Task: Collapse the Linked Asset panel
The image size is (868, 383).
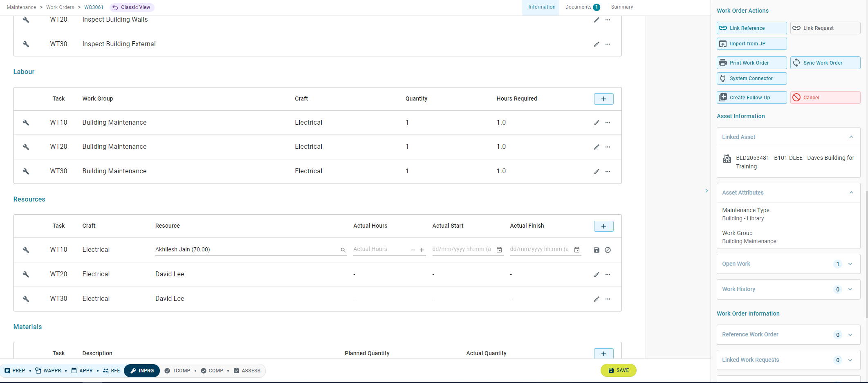Action: 851,137
